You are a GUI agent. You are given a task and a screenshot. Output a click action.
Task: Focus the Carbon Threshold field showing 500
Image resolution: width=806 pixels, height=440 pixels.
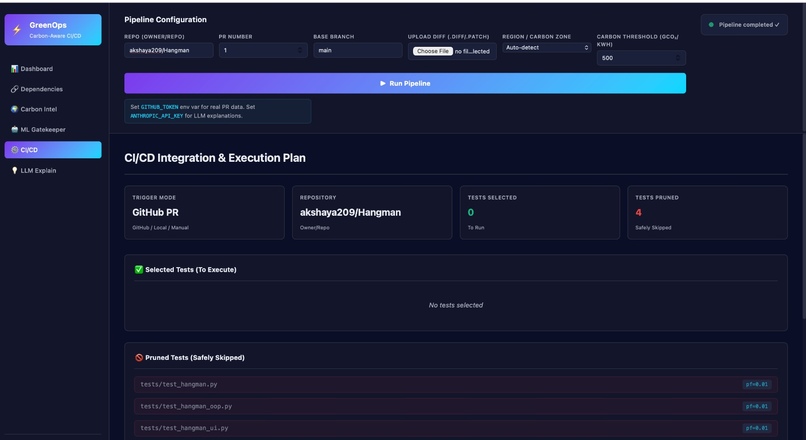641,58
